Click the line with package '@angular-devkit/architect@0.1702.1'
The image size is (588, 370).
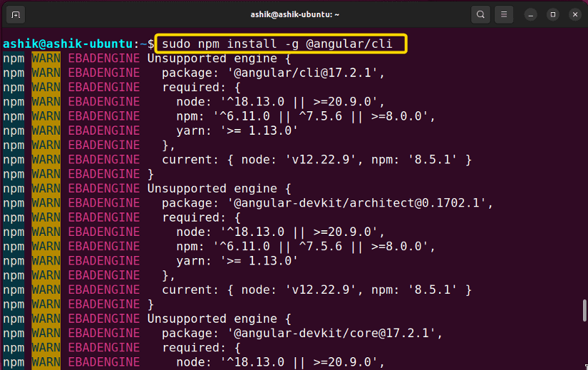coord(327,203)
